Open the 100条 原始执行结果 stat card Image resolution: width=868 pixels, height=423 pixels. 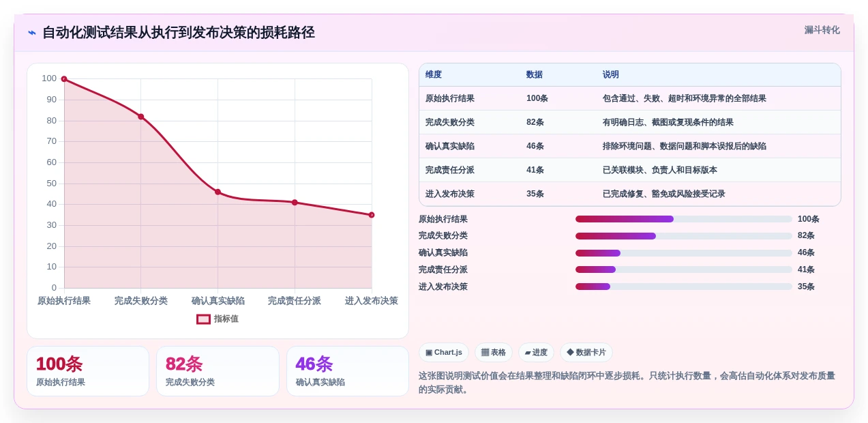point(88,371)
